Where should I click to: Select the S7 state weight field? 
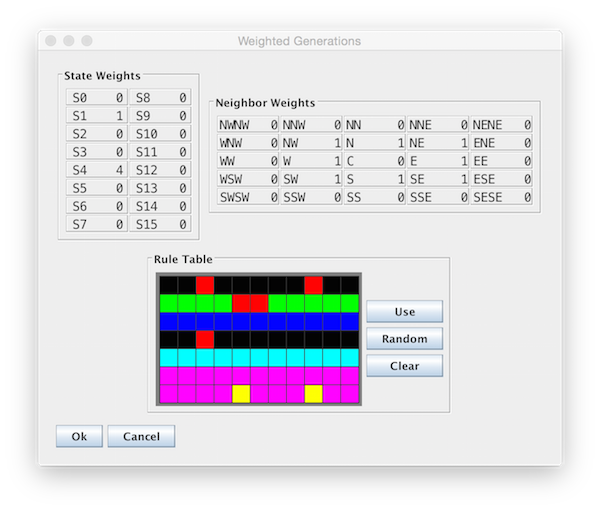point(97,224)
